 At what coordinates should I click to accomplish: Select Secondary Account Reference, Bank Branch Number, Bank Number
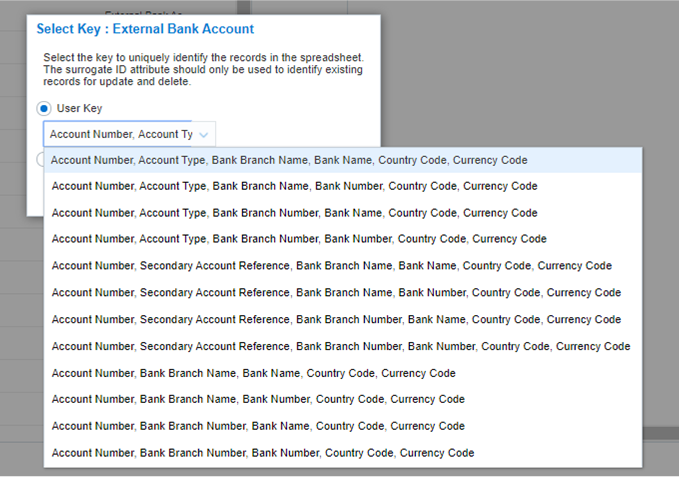tap(341, 346)
